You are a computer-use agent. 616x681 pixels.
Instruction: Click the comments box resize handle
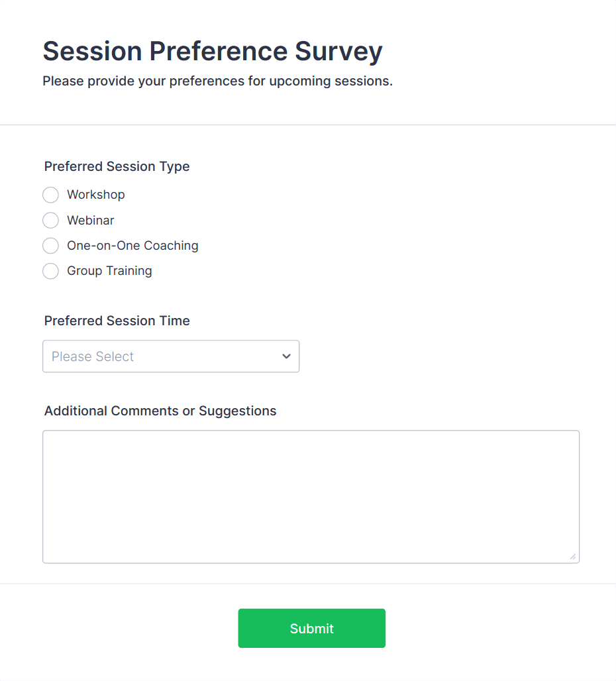point(573,556)
